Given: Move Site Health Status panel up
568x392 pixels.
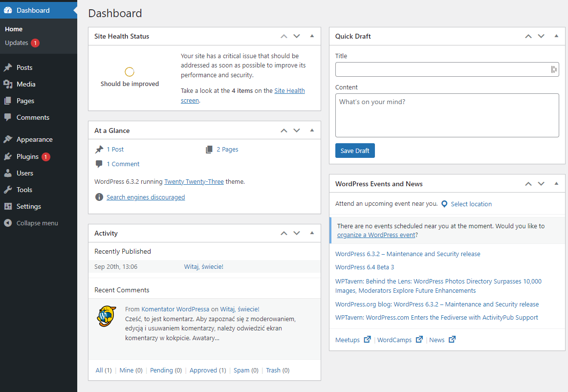Looking at the screenshot, I should pos(284,36).
